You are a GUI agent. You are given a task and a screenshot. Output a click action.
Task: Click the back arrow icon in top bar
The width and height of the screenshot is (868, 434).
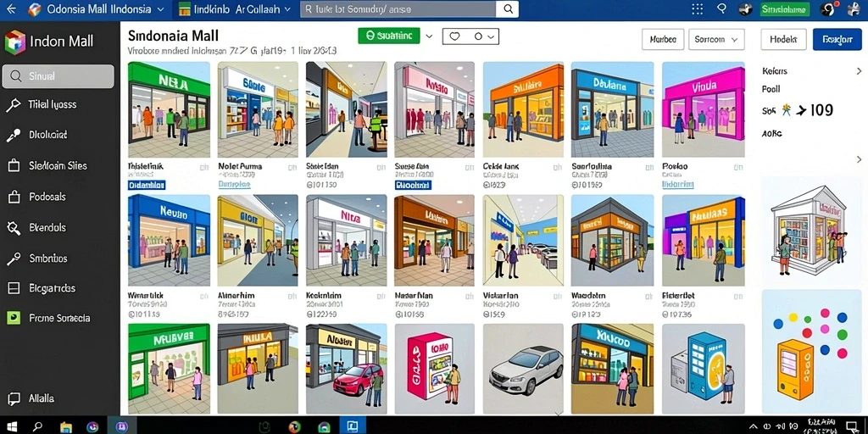[11, 8]
